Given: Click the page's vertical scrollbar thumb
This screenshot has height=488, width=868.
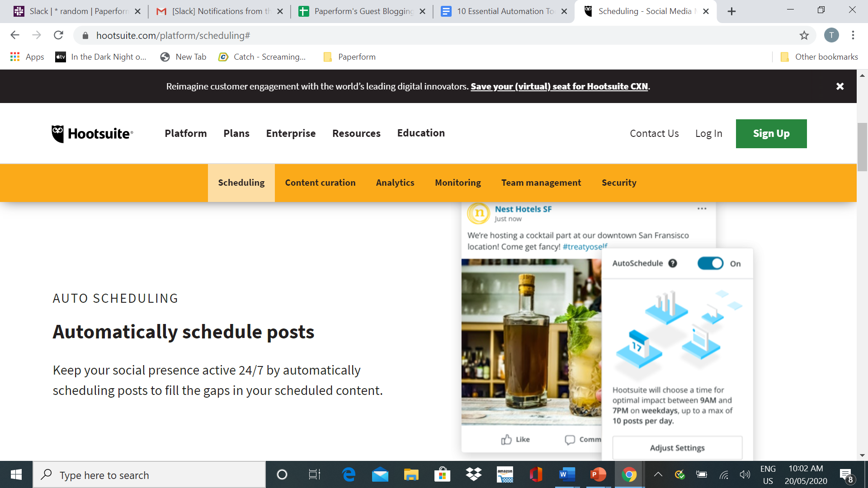Looking at the screenshot, I should point(862,147).
